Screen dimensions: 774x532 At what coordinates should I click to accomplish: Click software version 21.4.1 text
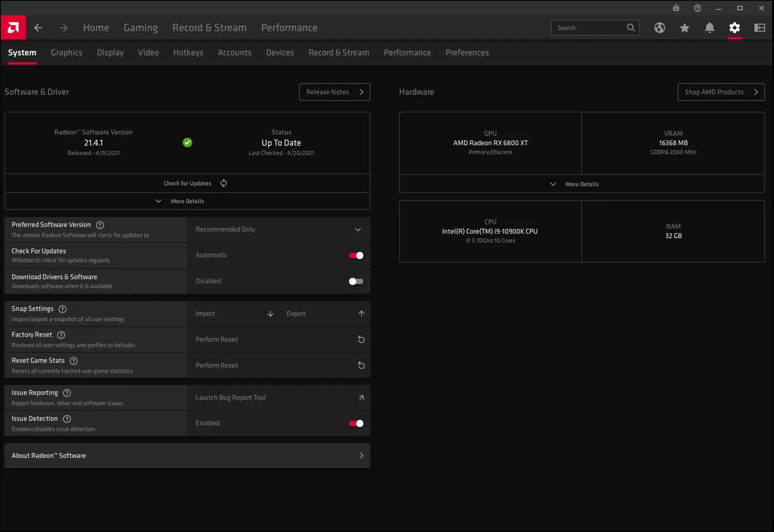click(93, 143)
